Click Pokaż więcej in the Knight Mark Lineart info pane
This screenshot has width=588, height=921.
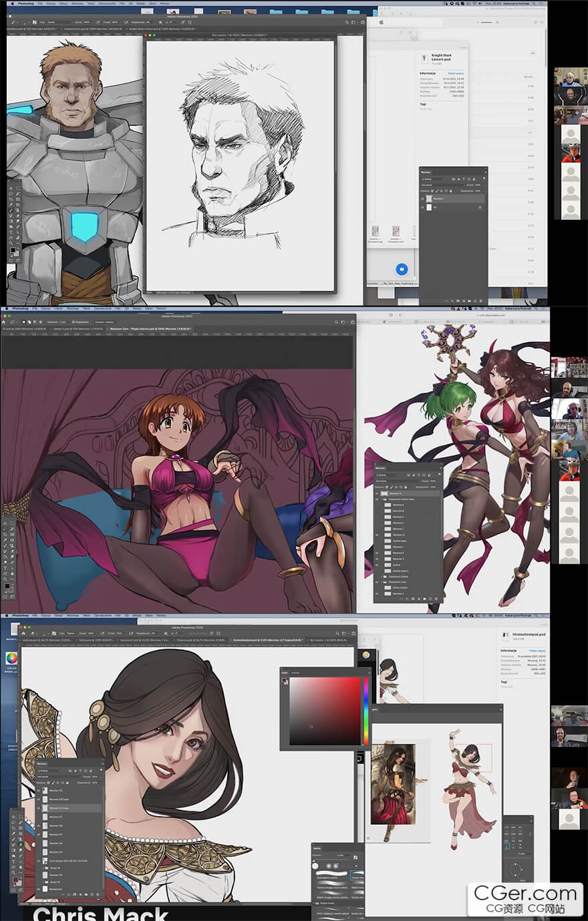[456, 74]
